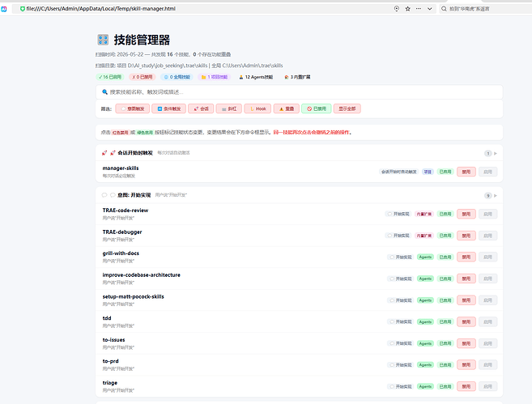Disable TRAE-code-review with 禁用 button

pyautogui.click(x=466, y=214)
